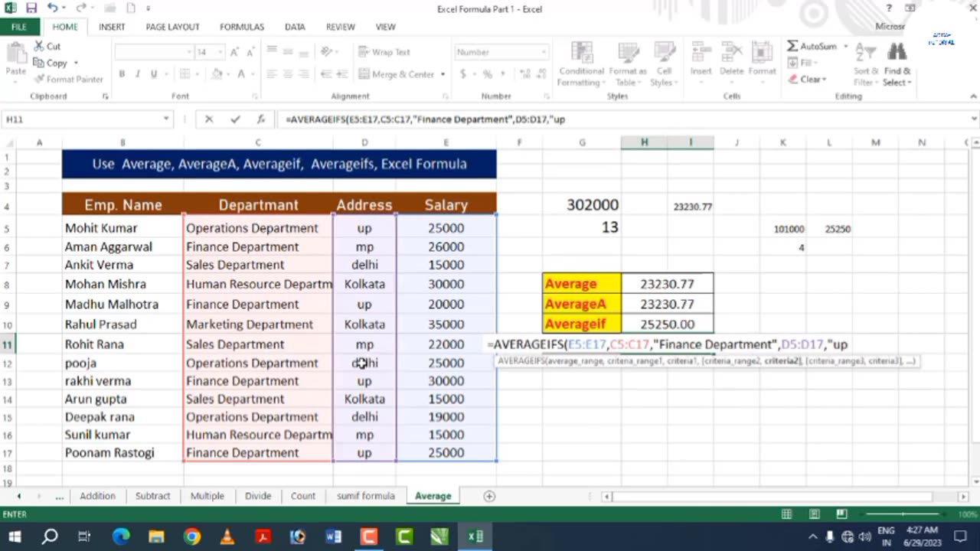The width and height of the screenshot is (980, 551).
Task: Switch to the VIEW tab
Action: point(385,27)
